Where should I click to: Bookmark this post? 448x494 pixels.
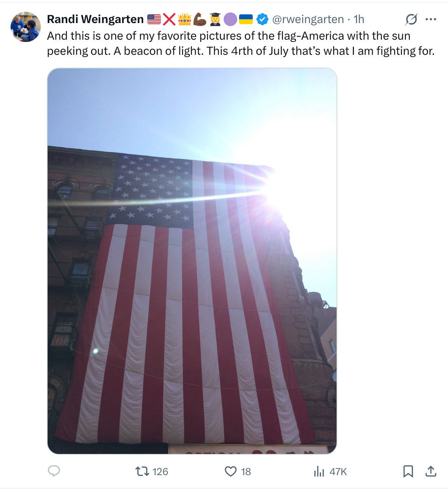408,471
